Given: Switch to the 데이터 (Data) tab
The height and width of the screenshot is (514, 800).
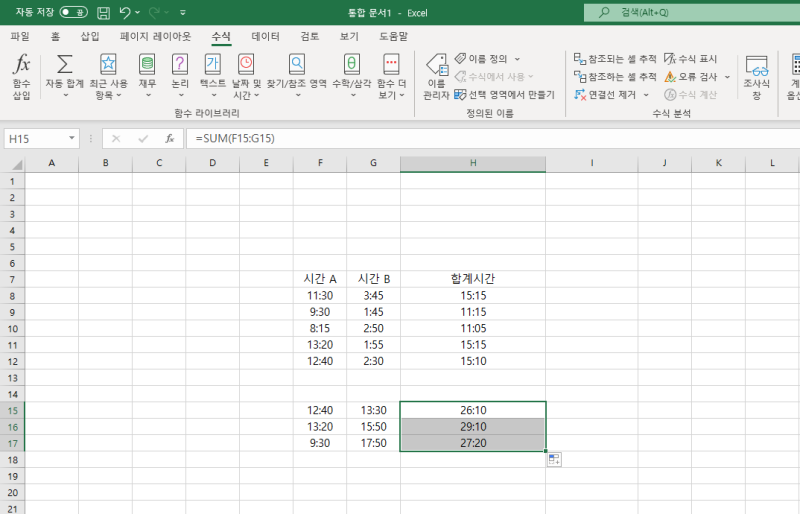Looking at the screenshot, I should (x=265, y=36).
